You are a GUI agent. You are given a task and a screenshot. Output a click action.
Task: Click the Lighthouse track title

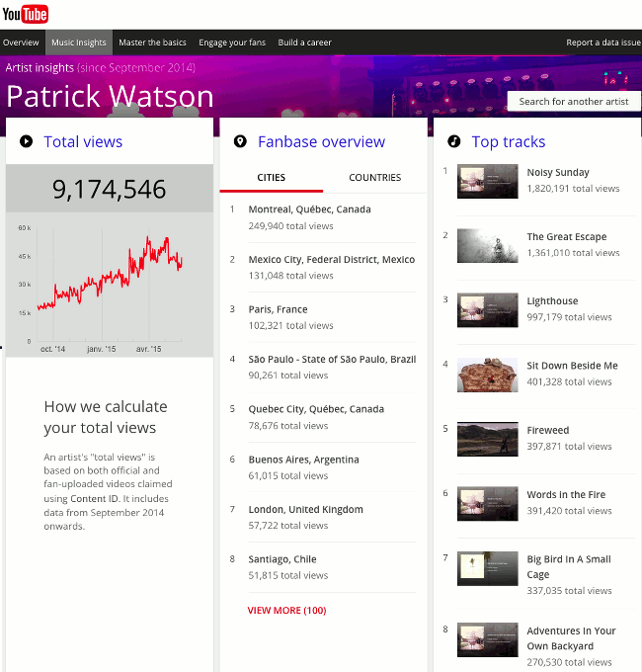coord(552,300)
